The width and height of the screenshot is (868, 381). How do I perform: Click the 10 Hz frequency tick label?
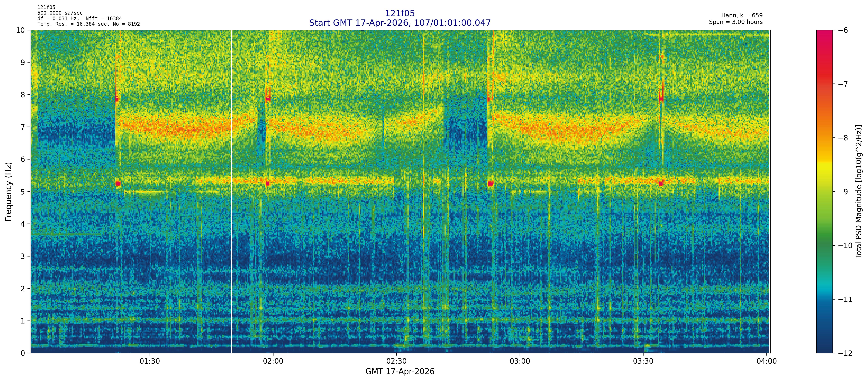(20, 30)
